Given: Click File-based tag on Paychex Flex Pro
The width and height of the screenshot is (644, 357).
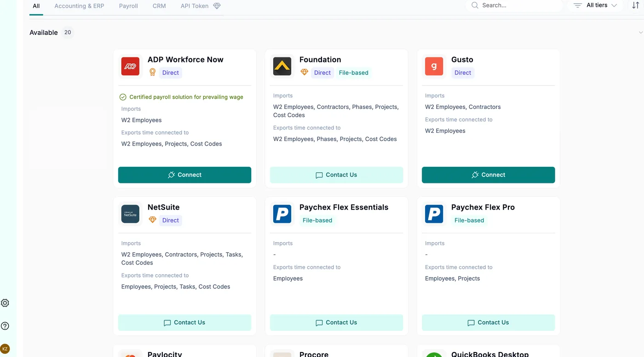Looking at the screenshot, I should coord(469,220).
